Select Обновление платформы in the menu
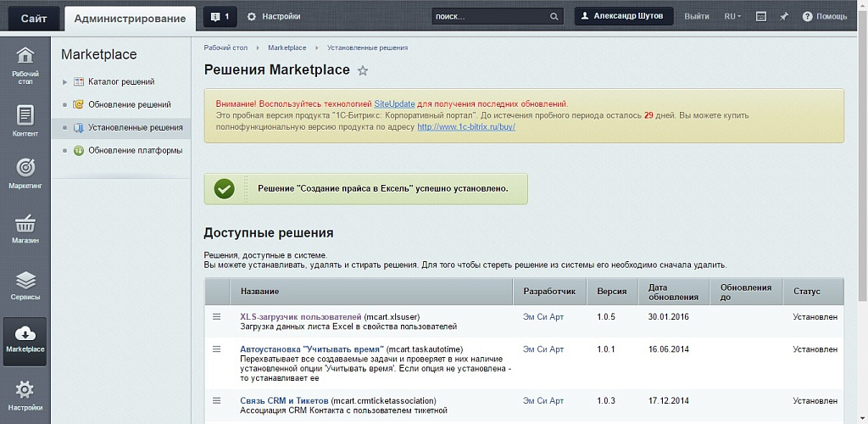The image size is (868, 424). (x=134, y=150)
